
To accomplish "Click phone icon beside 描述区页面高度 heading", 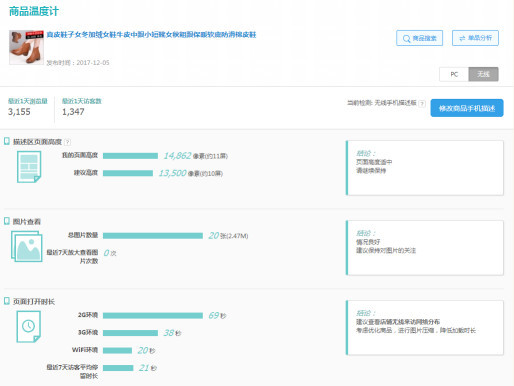I will click(7, 141).
